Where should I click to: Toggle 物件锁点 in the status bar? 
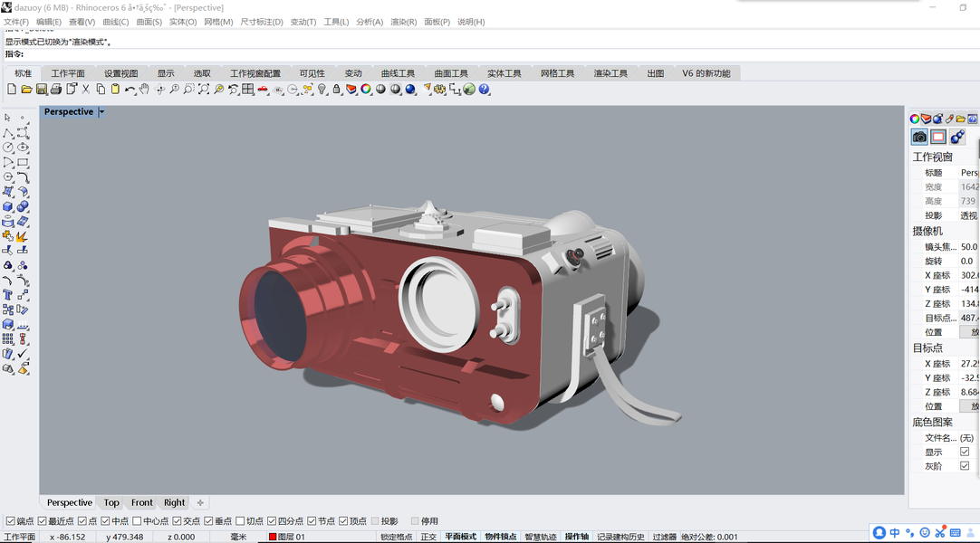pyautogui.click(x=501, y=537)
